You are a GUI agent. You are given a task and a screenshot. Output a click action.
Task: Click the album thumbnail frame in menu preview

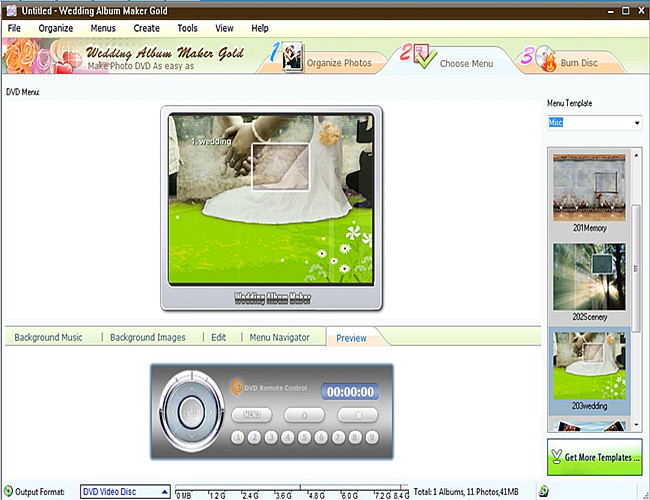point(281,167)
